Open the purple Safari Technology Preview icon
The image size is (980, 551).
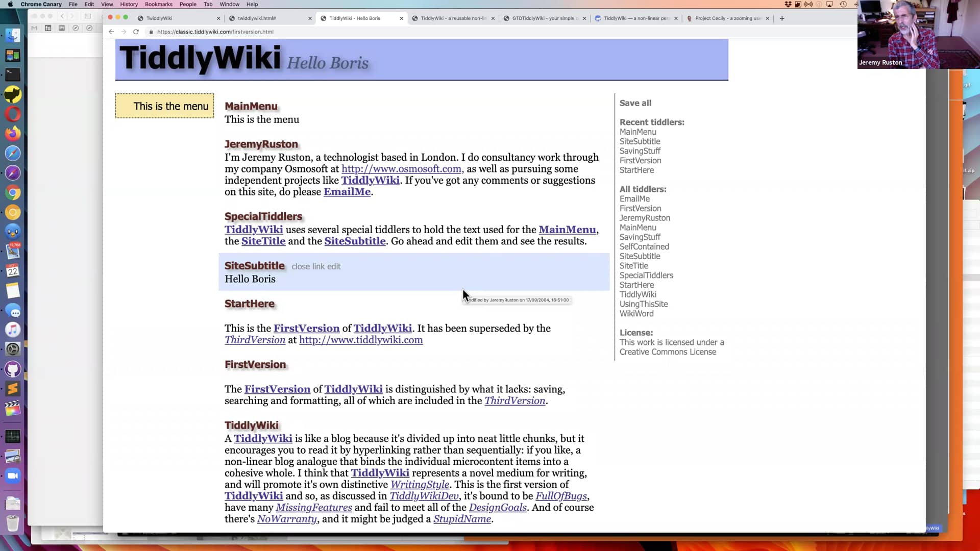[x=13, y=173]
